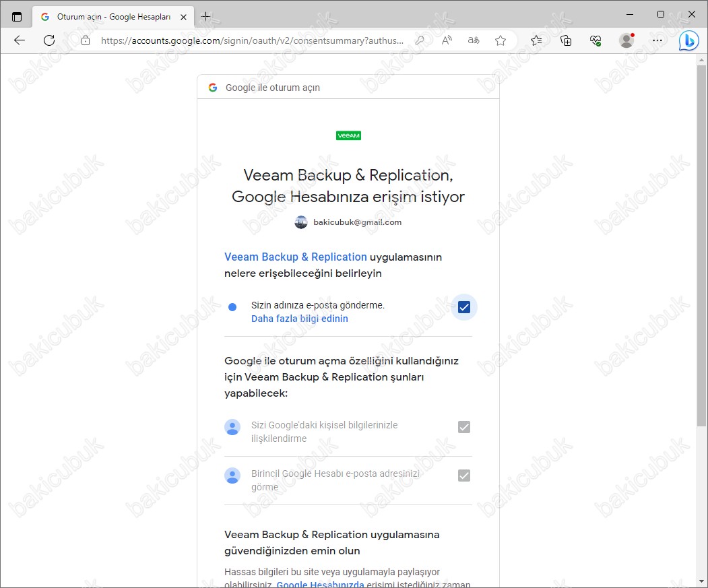Open the browser profile avatar

[x=626, y=40]
